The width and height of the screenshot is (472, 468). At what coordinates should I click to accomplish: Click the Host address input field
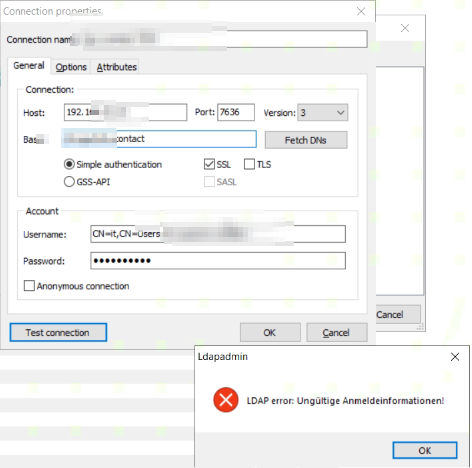[125, 112]
